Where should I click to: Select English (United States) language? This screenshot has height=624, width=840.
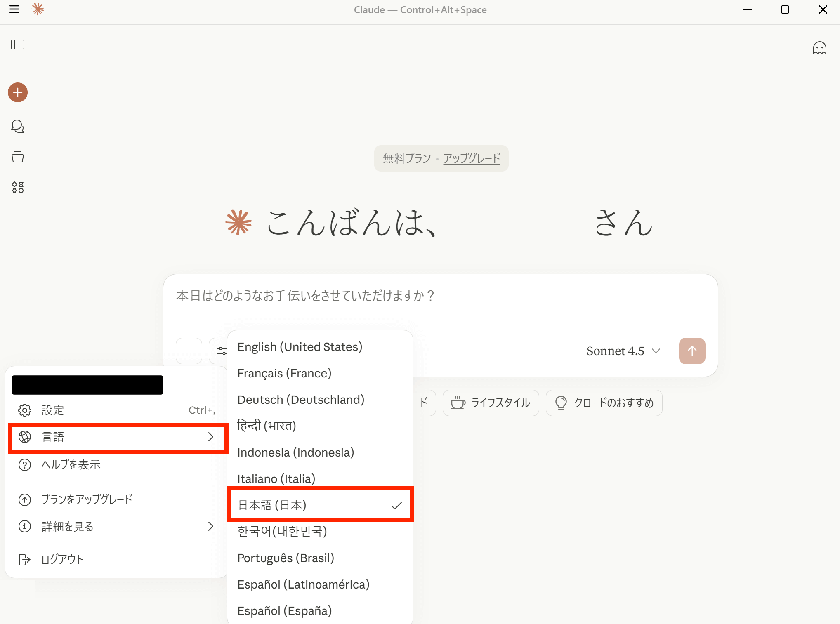tap(300, 347)
